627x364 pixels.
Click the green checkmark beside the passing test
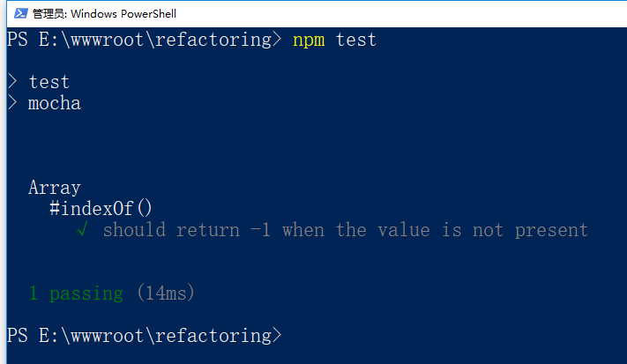click(82, 230)
